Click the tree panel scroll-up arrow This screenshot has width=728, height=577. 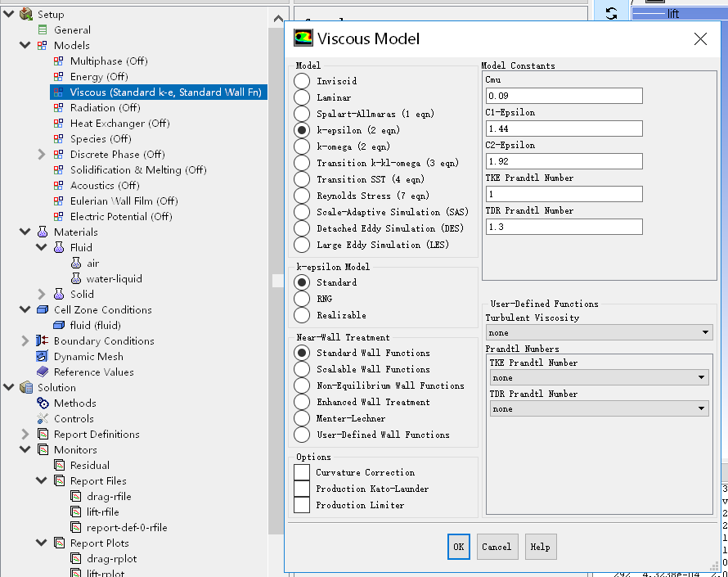(x=278, y=19)
